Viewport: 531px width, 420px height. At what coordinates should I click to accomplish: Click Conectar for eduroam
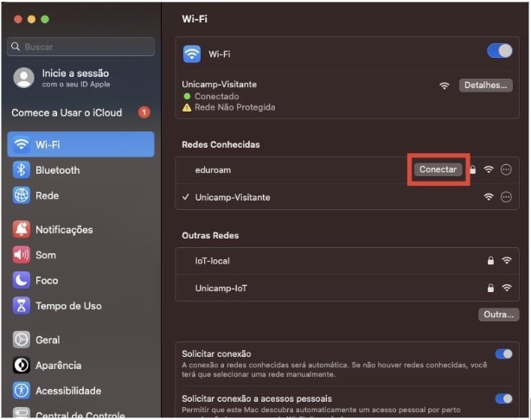point(438,169)
